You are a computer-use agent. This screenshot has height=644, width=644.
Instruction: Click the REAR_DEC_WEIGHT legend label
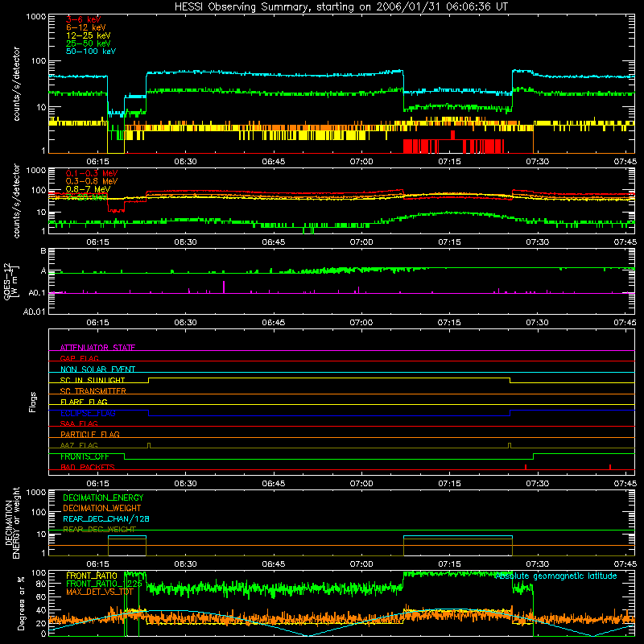(x=99, y=530)
